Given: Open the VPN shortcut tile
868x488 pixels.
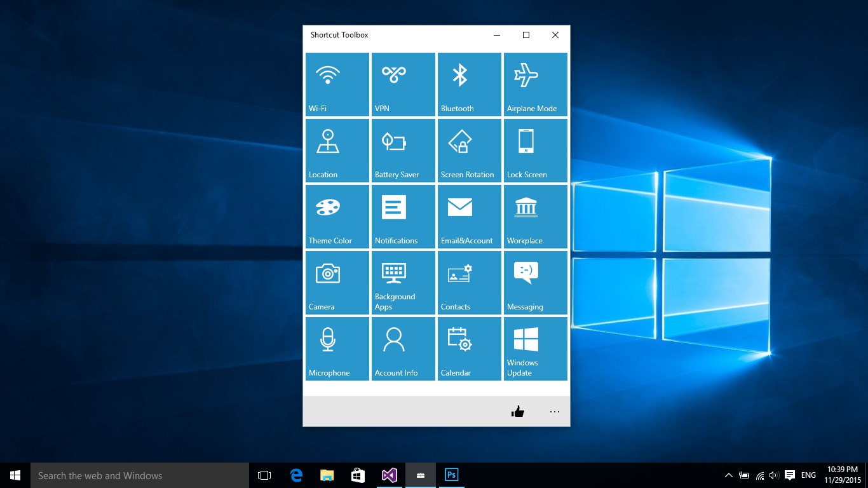Looking at the screenshot, I should [x=403, y=85].
